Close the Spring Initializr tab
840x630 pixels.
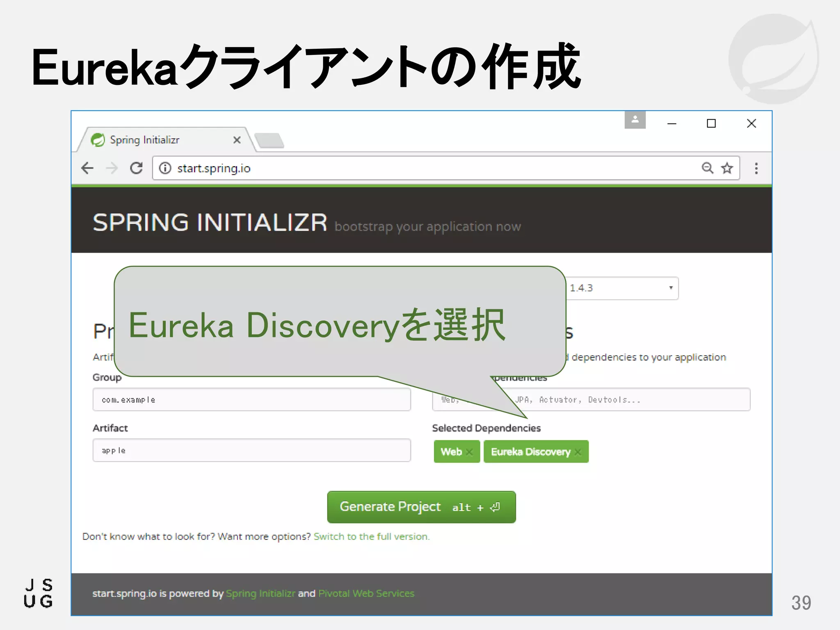pyautogui.click(x=237, y=140)
